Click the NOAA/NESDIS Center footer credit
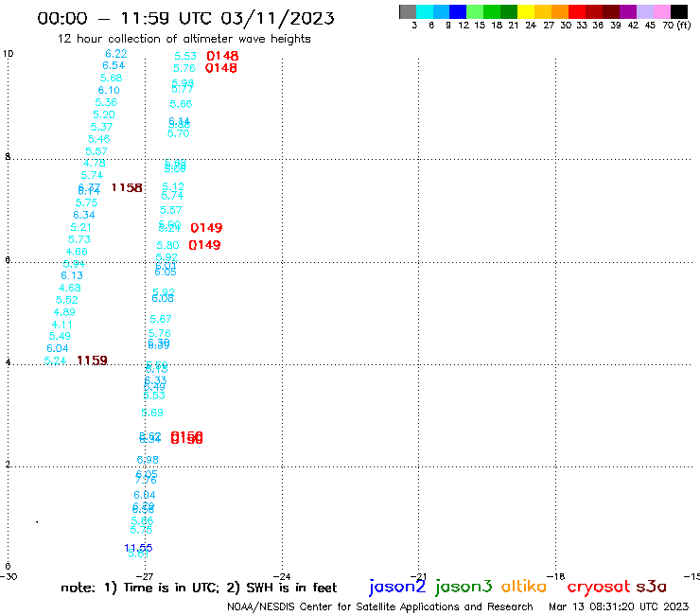700x615 pixels. (380, 606)
